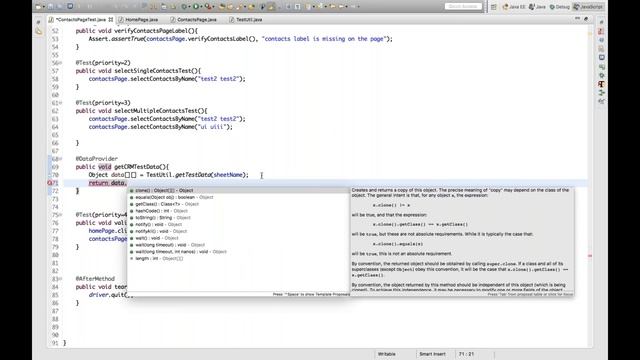Toggle the highlighted editor toolbar button
This screenshot has width=640, height=360.
[x=271, y=7]
